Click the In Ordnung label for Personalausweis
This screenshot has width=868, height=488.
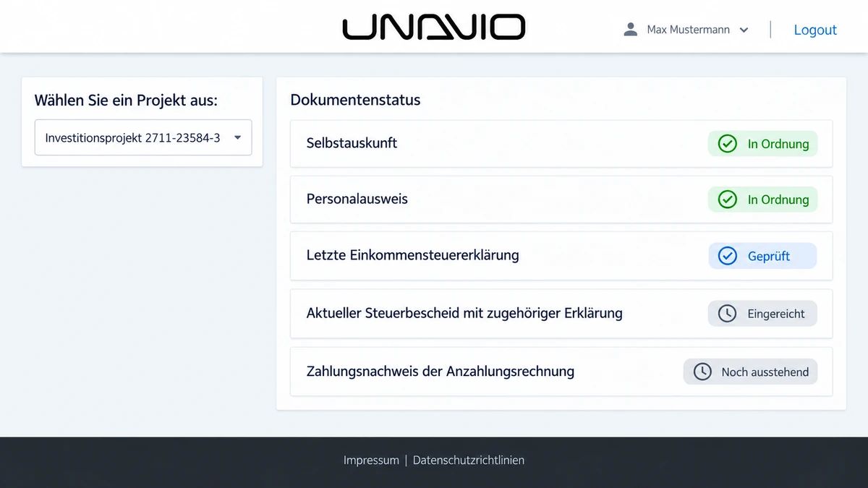click(778, 200)
